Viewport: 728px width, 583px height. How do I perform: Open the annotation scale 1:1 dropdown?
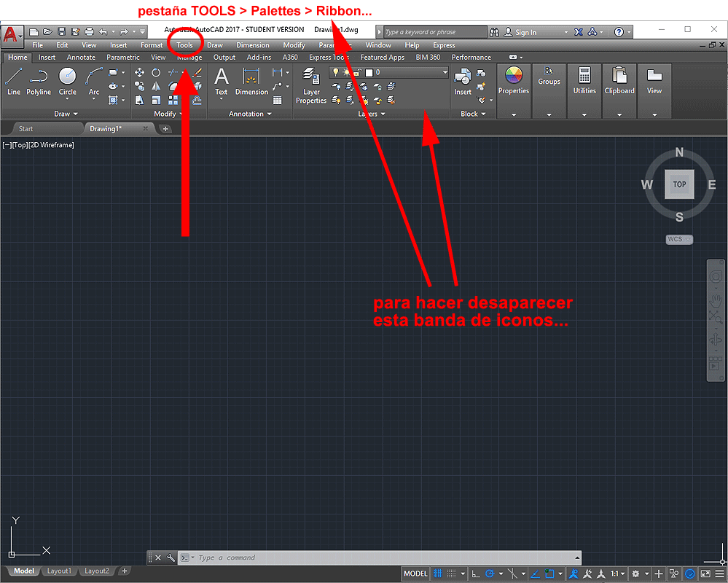pyautogui.click(x=617, y=574)
